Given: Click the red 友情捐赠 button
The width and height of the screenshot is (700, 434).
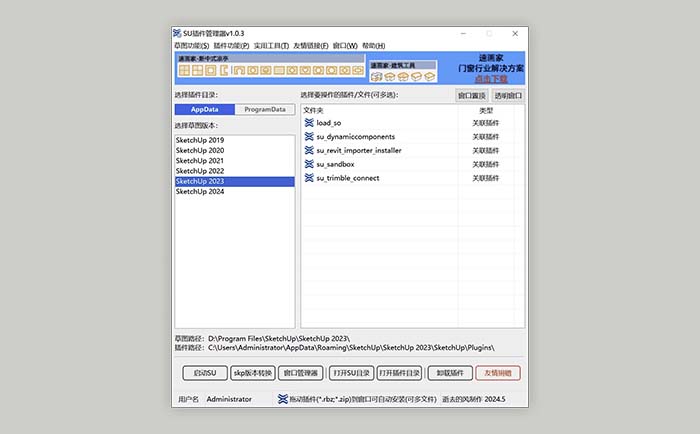Looking at the screenshot, I should tap(498, 373).
